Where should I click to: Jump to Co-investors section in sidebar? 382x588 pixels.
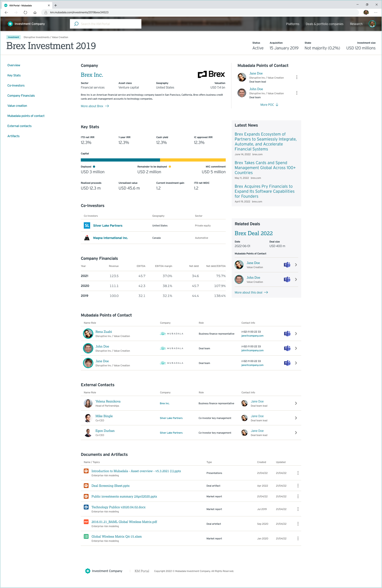click(16, 85)
